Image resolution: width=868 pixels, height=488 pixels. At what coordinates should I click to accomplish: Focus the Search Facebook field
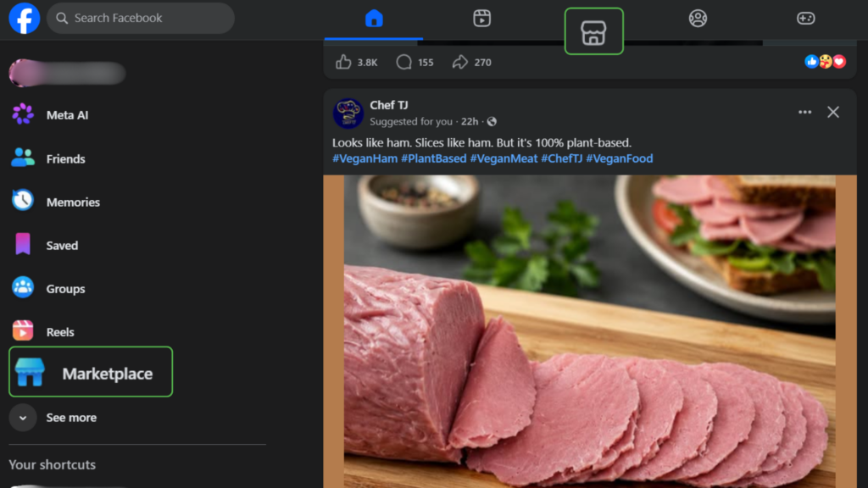[x=141, y=19]
